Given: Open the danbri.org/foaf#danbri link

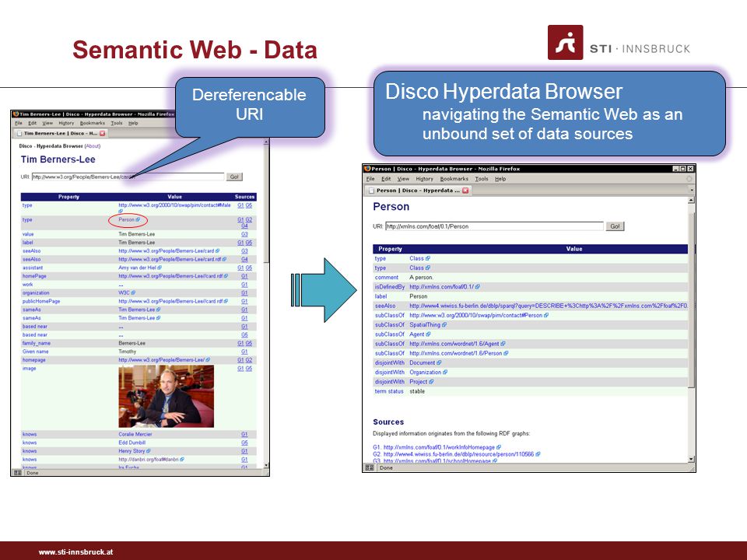Looking at the screenshot, I should [149, 460].
